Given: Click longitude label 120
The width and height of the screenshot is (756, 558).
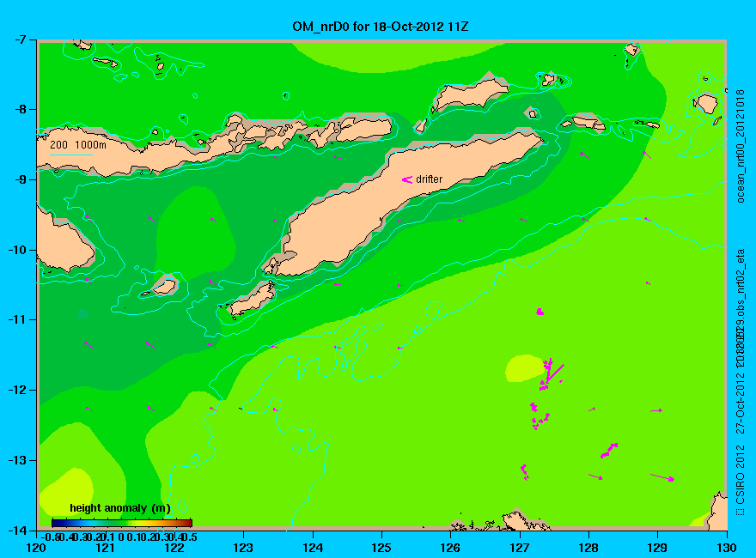Looking at the screenshot, I should (36, 548).
